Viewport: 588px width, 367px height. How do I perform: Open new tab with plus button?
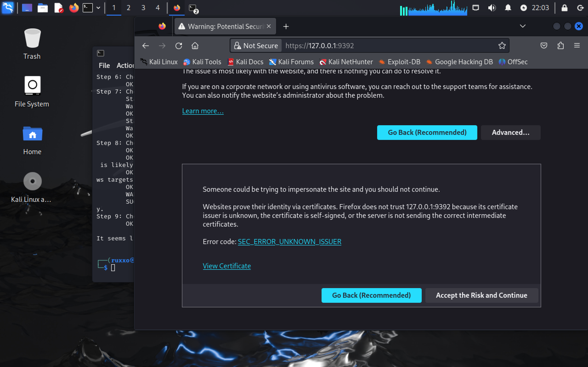click(x=286, y=26)
